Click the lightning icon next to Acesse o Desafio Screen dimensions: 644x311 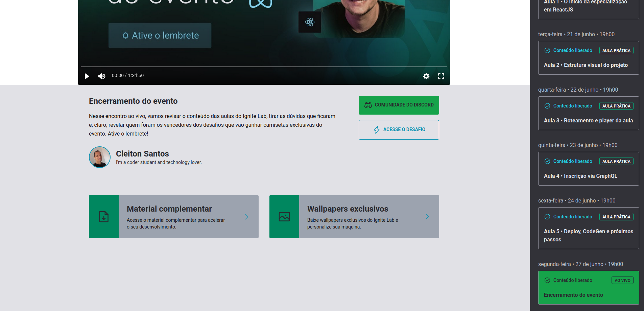pyautogui.click(x=376, y=129)
